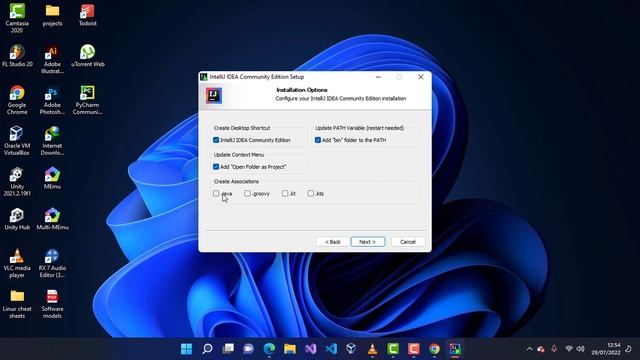Toggle Add "Open Folder as Project" checkbox
The height and width of the screenshot is (360, 640).
216,167
